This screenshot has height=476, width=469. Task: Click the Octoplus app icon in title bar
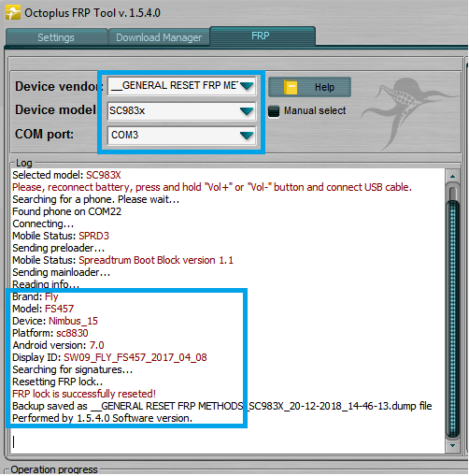pos(13,12)
